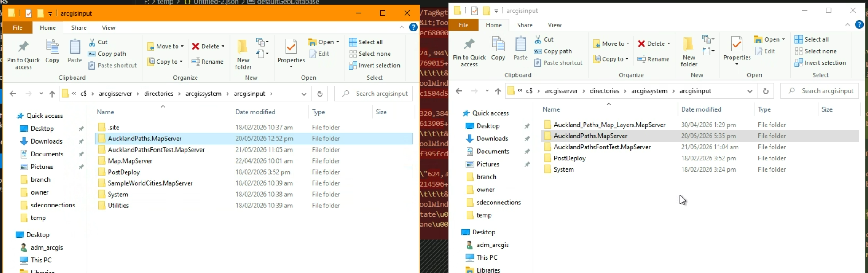Open Share tab in left window
868x273 pixels.
[79, 27]
